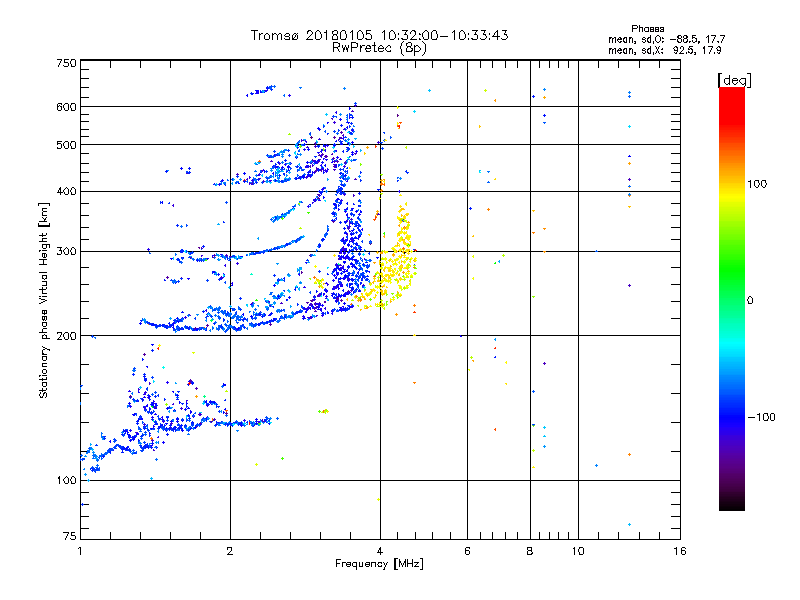This screenshot has height=600, width=800.
Task: Click the y-axis tick label '500'
Action: click(67, 145)
